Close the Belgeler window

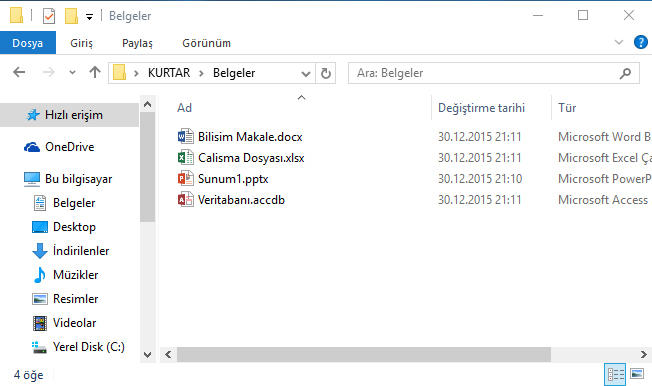click(x=629, y=16)
